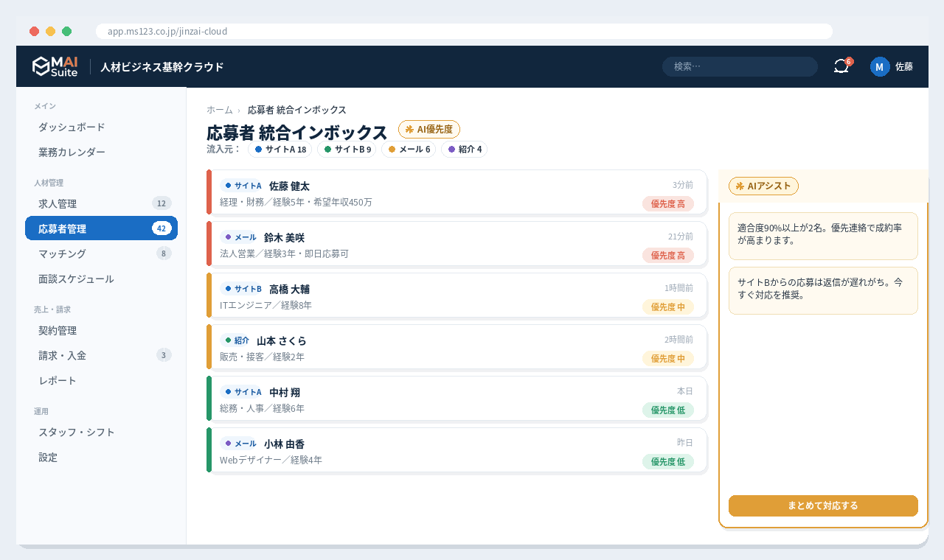Click the サイトB source tag in 高橋 大輔 row
This screenshot has width=944, height=560.
click(243, 289)
